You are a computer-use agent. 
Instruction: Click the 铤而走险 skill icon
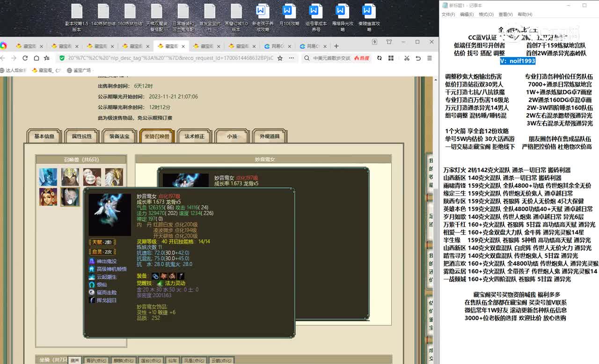tap(92, 292)
